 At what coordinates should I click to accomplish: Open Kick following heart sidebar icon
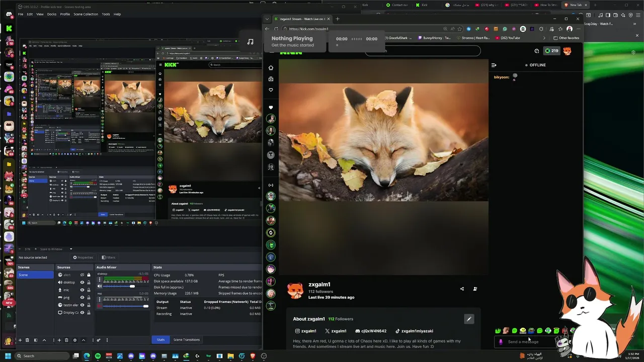(x=271, y=90)
